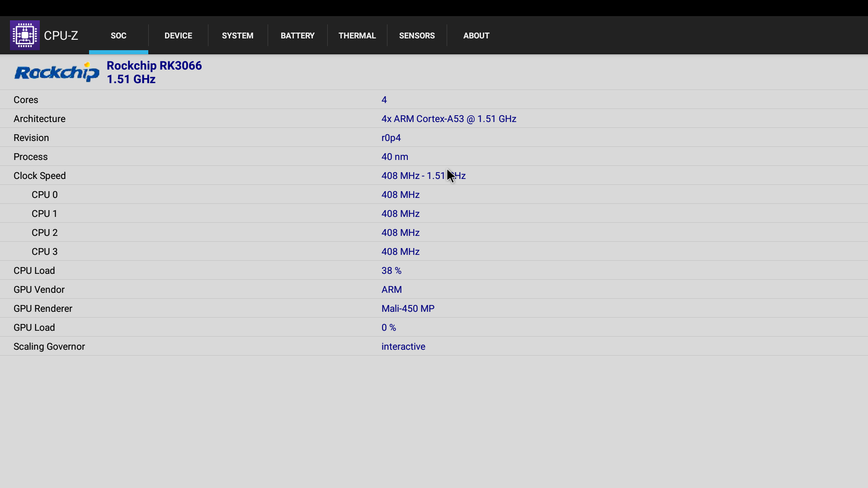Screen dimensions: 868x488
Task: Click the Cores row label
Action: [x=26, y=100]
